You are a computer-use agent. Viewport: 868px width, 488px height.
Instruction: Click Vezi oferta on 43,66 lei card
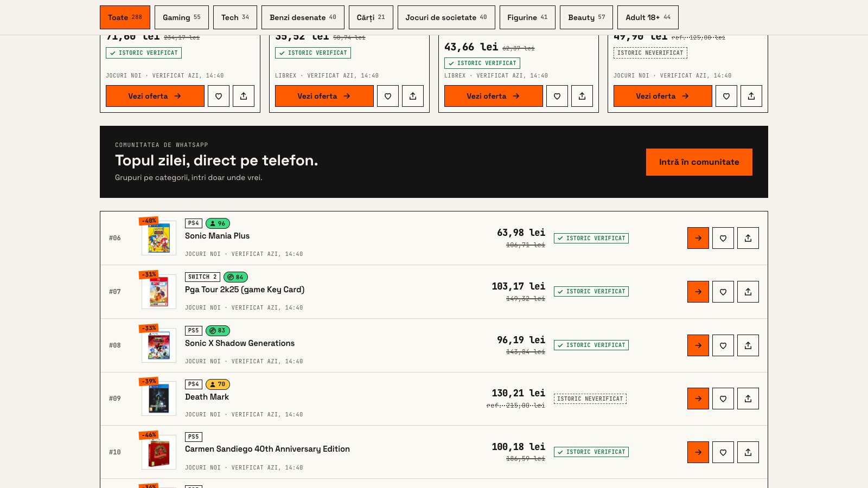coord(494,96)
